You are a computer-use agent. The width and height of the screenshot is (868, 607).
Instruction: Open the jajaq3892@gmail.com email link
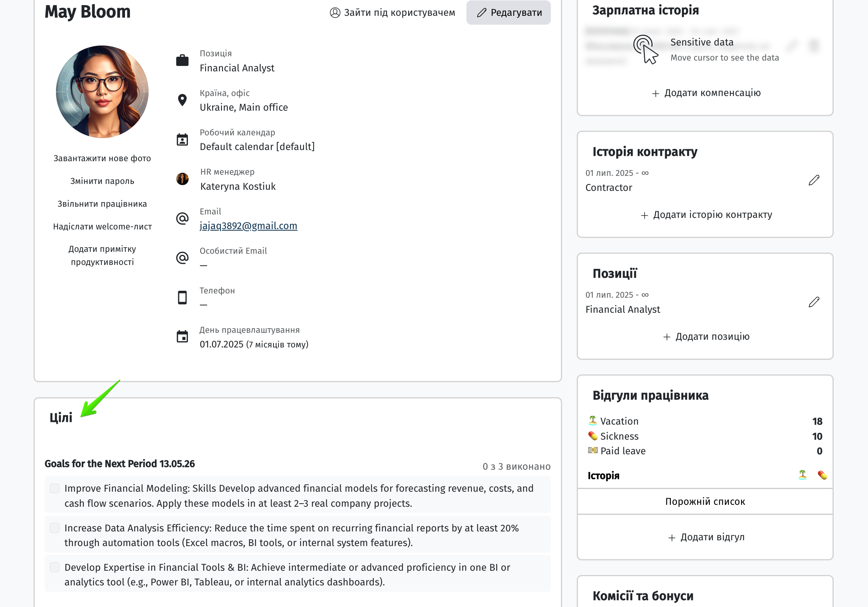click(248, 226)
